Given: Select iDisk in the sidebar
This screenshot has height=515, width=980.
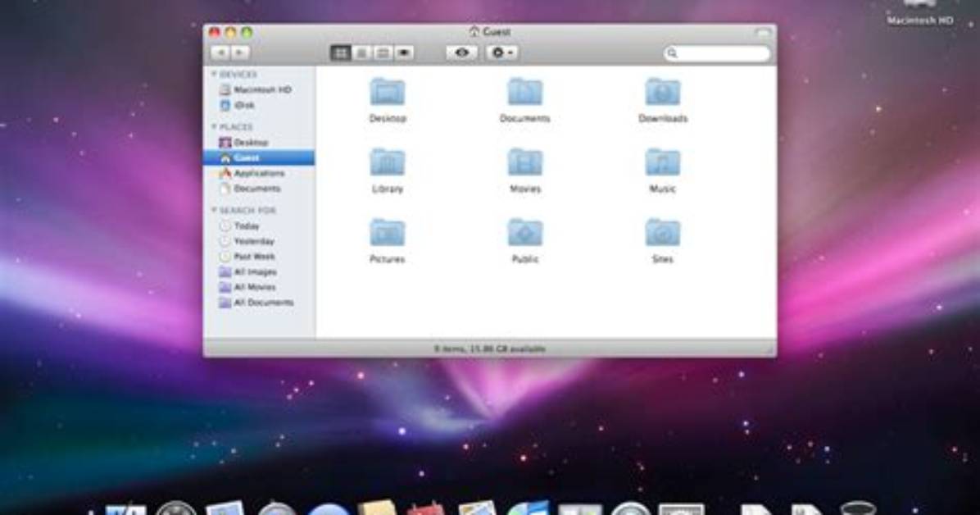Looking at the screenshot, I should point(259,105).
